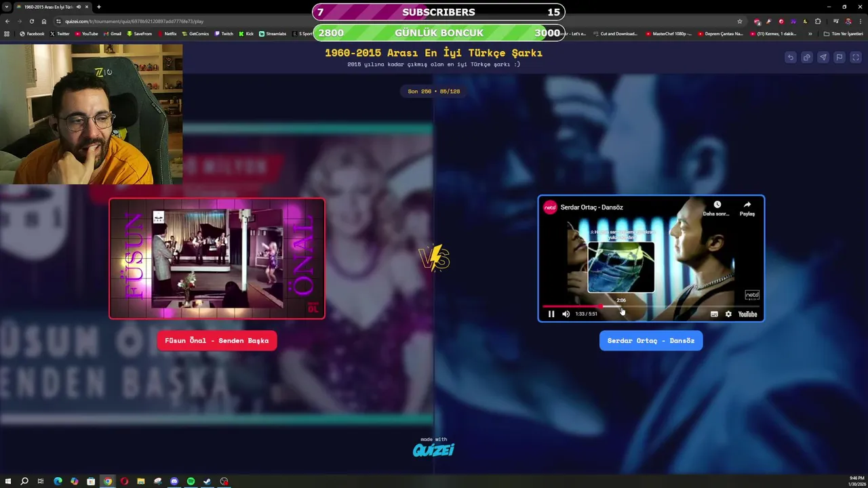Open Microsoft Store from the taskbar
This screenshot has width=868, height=488.
pos(91,481)
